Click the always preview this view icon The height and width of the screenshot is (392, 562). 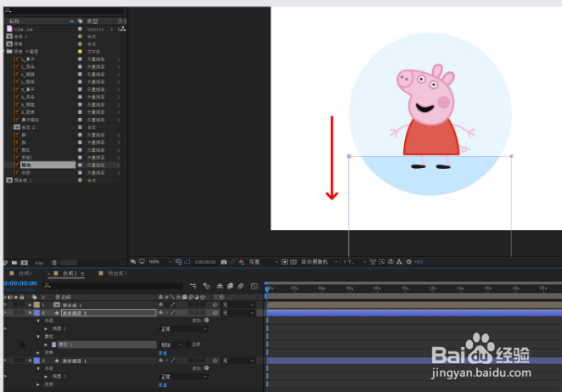pyautogui.click(x=133, y=261)
